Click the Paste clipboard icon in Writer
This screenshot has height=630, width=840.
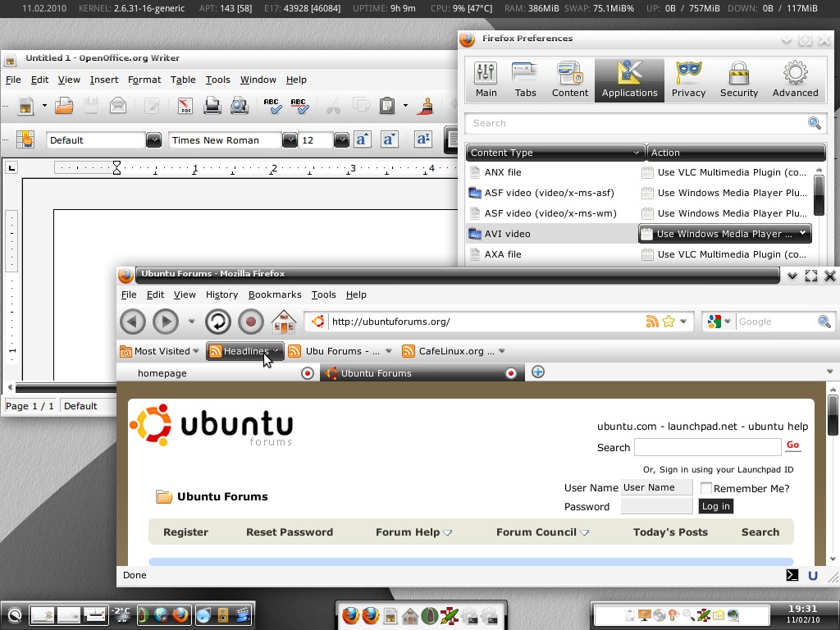387,106
